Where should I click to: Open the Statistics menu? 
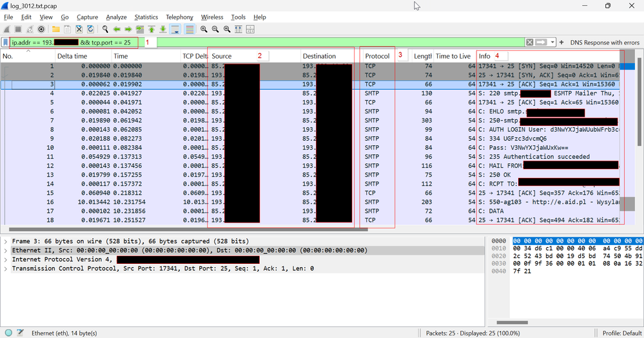coord(146,17)
